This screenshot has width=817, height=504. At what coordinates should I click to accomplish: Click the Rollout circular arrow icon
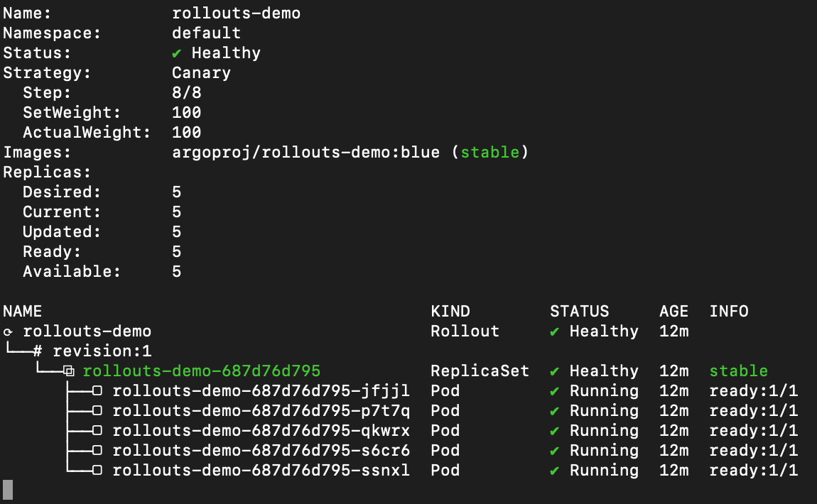coord(8,332)
